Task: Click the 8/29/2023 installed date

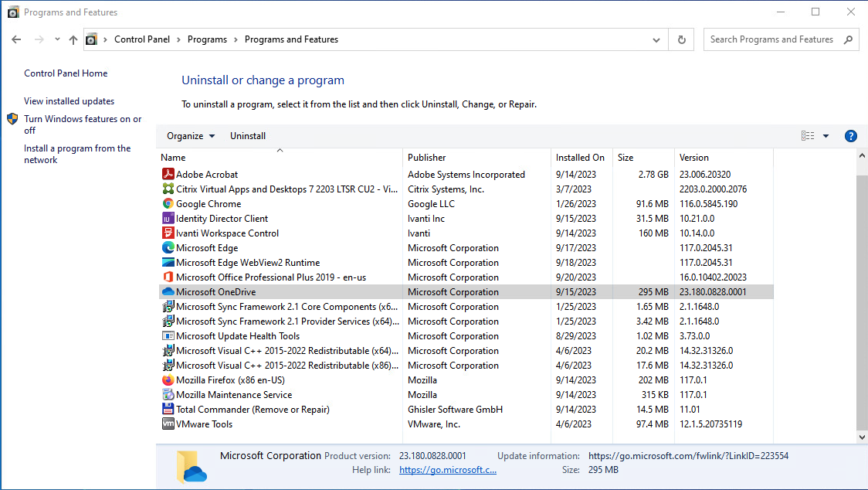Action: coord(576,336)
